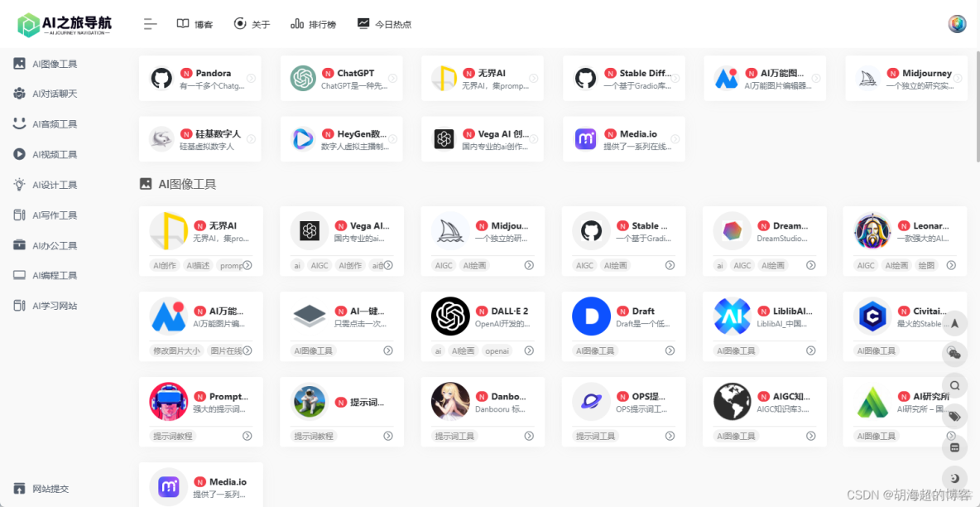
Task: Click the search magnifier floating icon
Action: point(954,385)
